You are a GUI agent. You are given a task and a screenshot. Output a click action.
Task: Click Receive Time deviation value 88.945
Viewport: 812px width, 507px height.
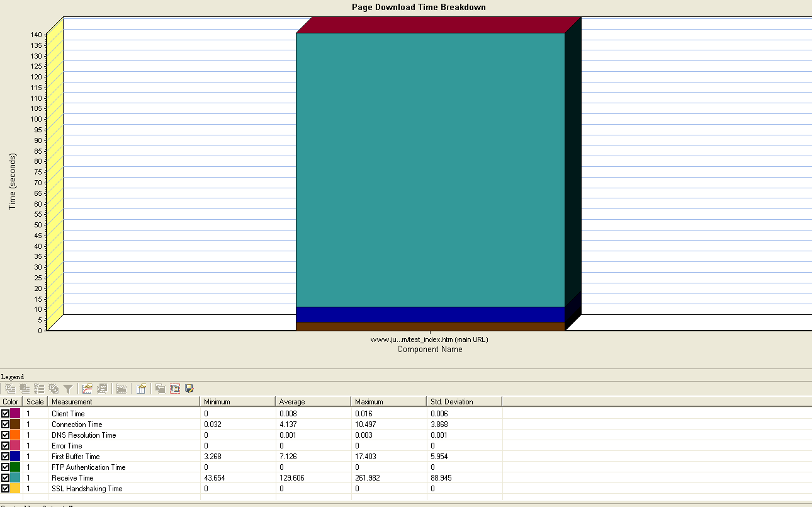(x=440, y=477)
